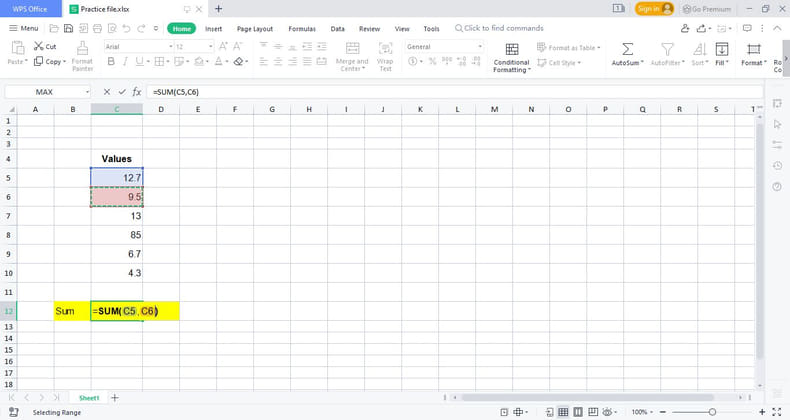Screen dimensions: 790x420
Task: Click the AutoSum sigma icon
Action: (627, 49)
